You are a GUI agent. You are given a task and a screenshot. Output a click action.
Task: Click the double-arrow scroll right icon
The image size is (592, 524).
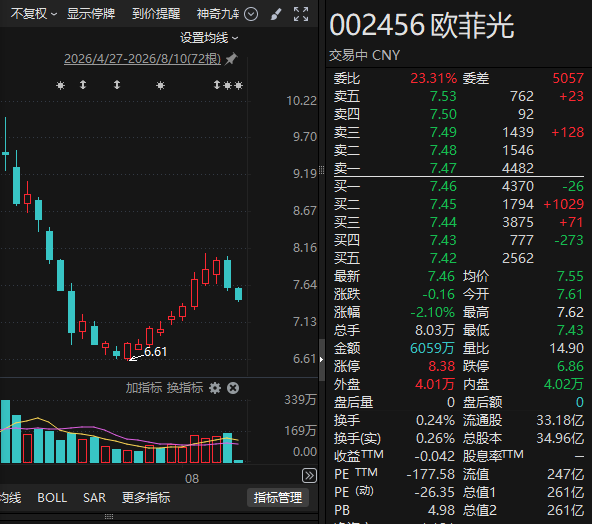(309, 476)
